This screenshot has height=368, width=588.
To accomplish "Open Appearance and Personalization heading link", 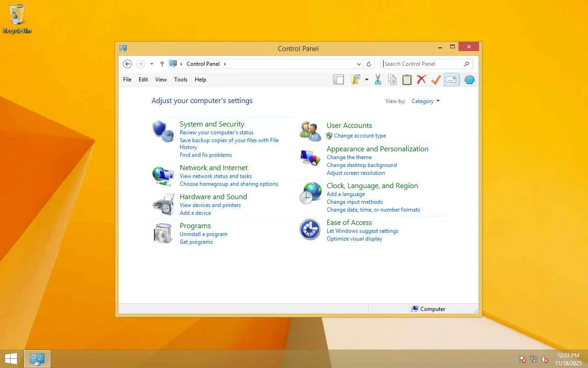I will (378, 149).
